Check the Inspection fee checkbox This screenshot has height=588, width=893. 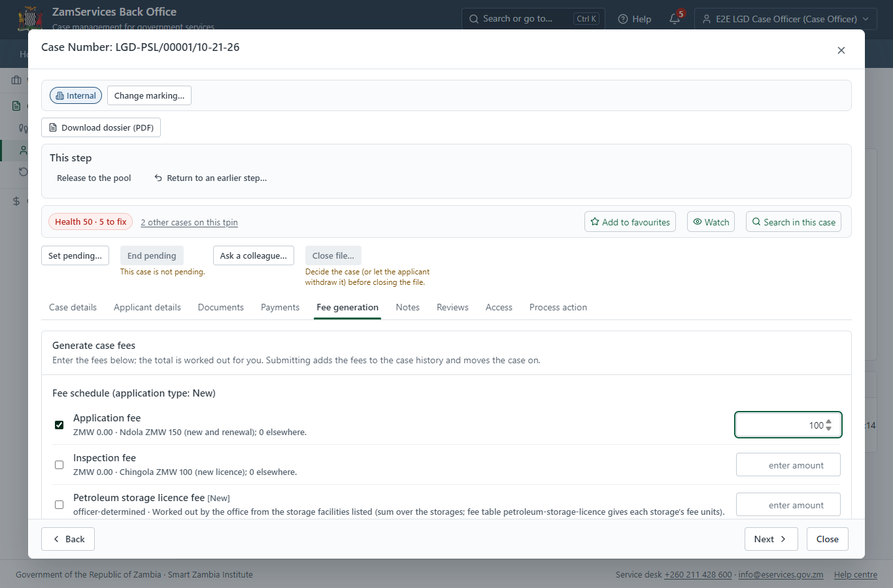point(59,465)
